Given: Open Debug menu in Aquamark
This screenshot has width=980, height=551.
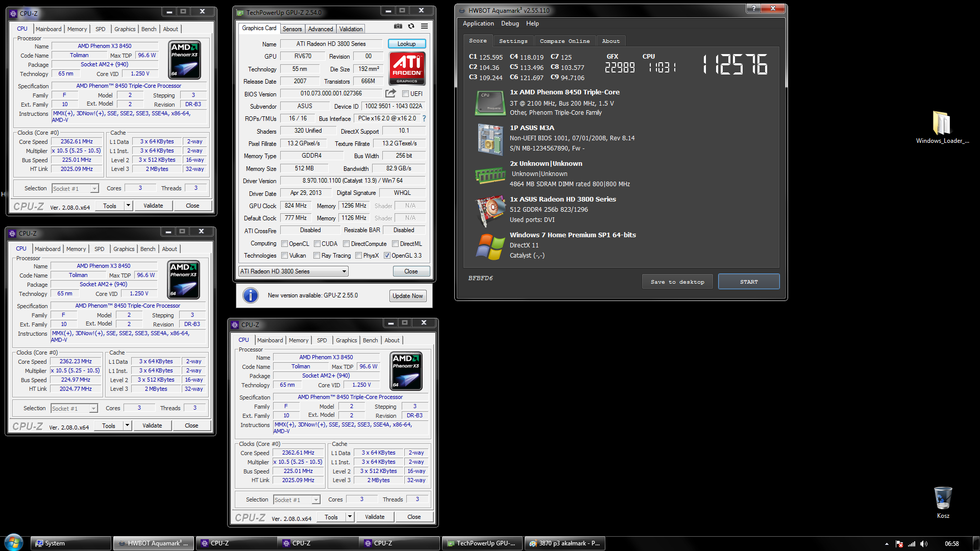Looking at the screenshot, I should coord(510,23).
